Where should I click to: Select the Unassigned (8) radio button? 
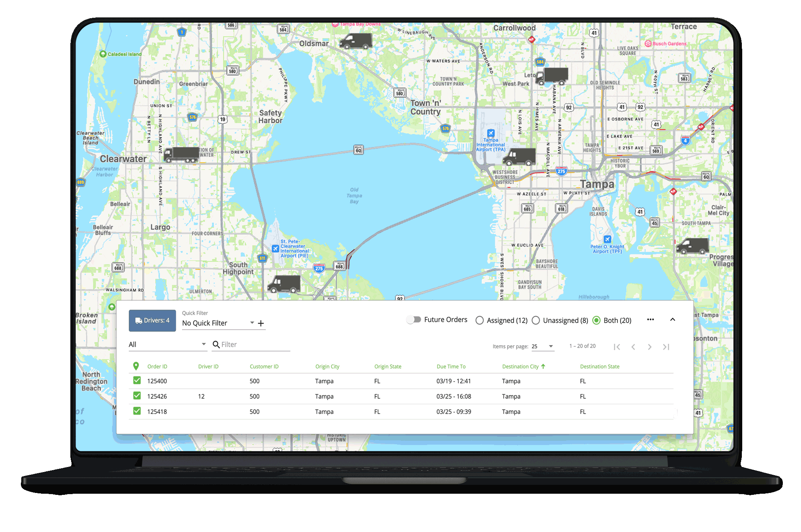[536, 320]
